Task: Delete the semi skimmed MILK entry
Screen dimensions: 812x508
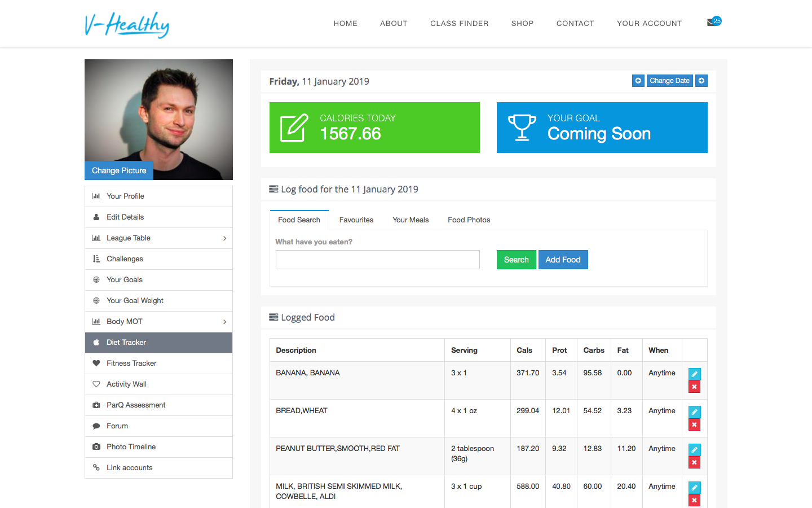Action: coord(695,500)
